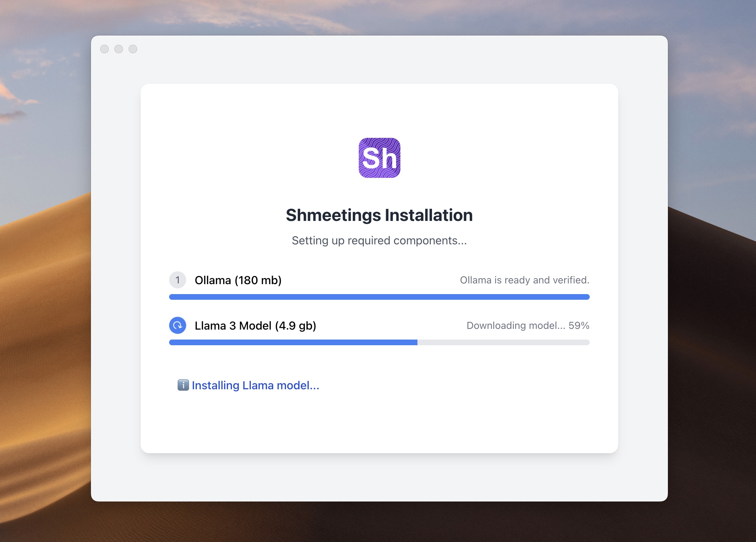
Task: Click the purple Shmeetings app logo
Action: click(x=379, y=158)
